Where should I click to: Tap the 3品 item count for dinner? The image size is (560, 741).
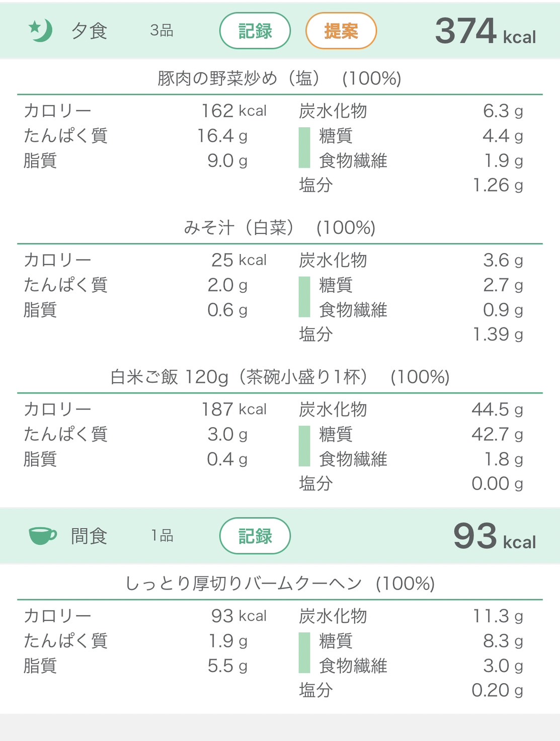162,31
